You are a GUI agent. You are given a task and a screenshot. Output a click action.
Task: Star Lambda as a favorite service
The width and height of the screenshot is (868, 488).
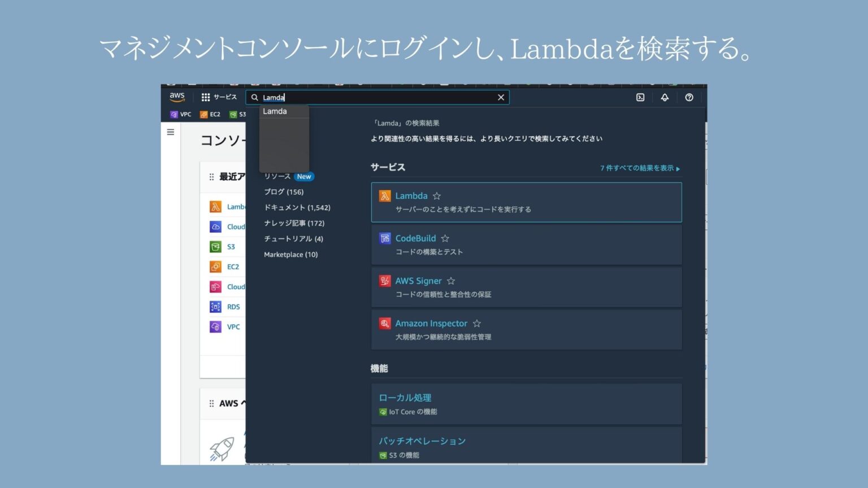pyautogui.click(x=436, y=195)
